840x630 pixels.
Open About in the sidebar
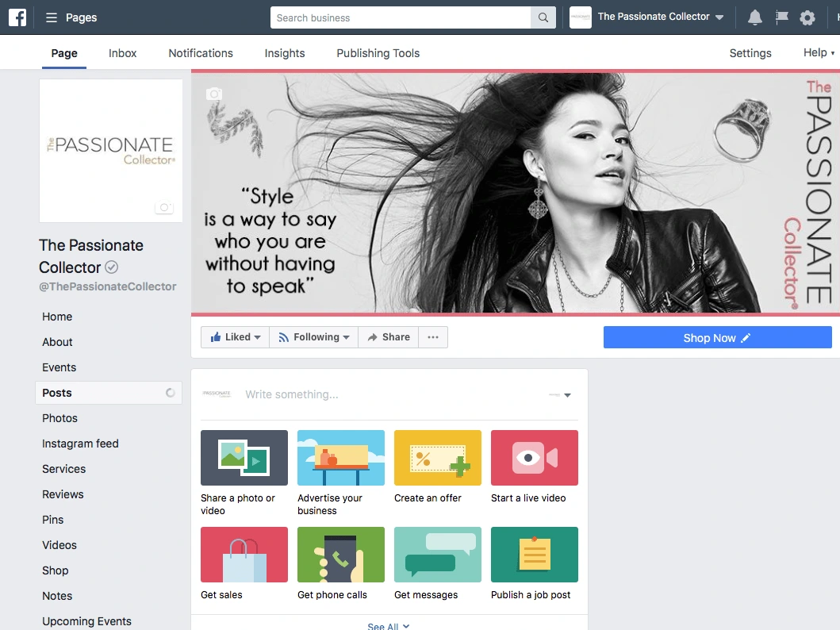pyautogui.click(x=57, y=342)
